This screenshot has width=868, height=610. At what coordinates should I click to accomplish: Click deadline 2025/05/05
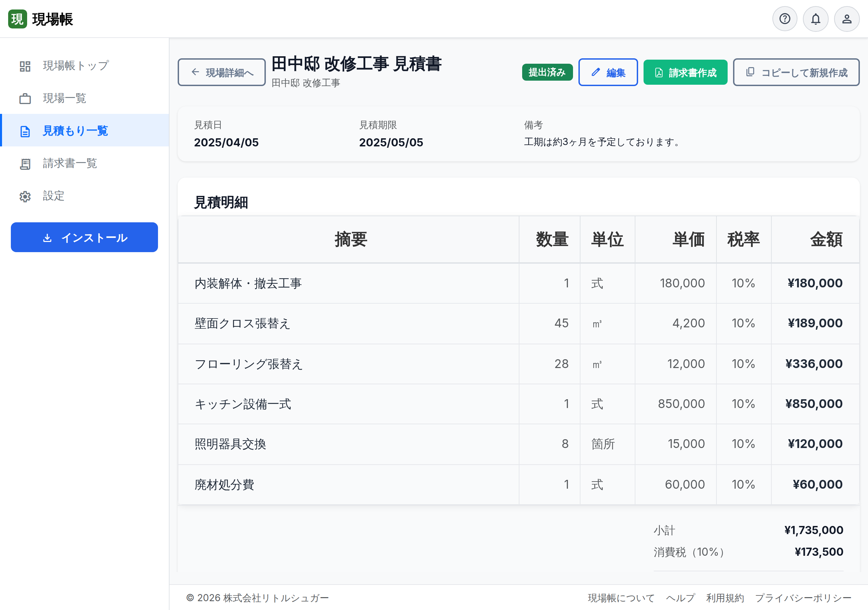point(391,142)
